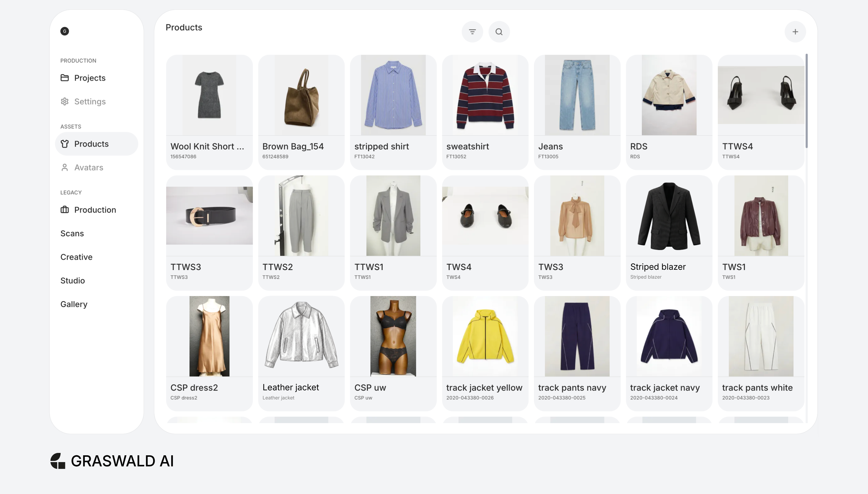Image resolution: width=868 pixels, height=494 pixels.
Task: Open the search icon button
Action: point(499,32)
